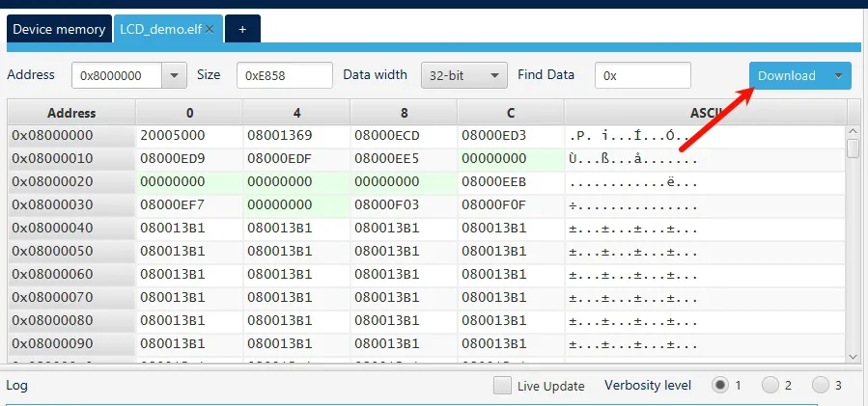Click cell value 08000EE5
Image resolution: width=868 pixels, height=406 pixels.
click(x=405, y=159)
